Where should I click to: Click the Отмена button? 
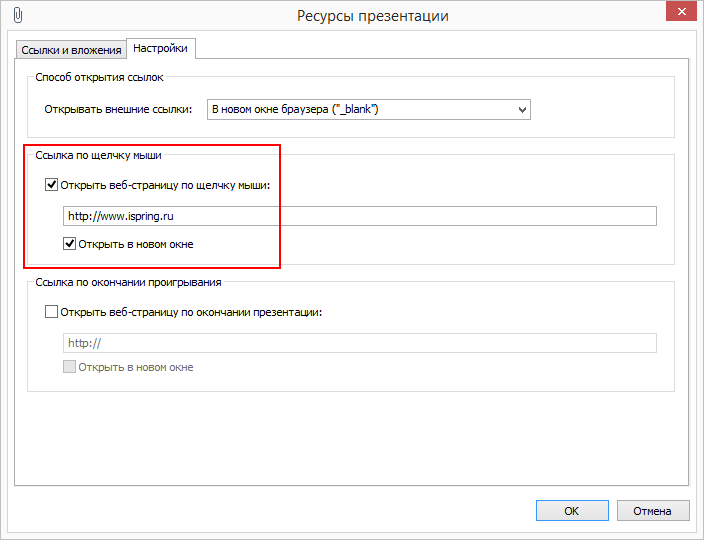point(653,511)
